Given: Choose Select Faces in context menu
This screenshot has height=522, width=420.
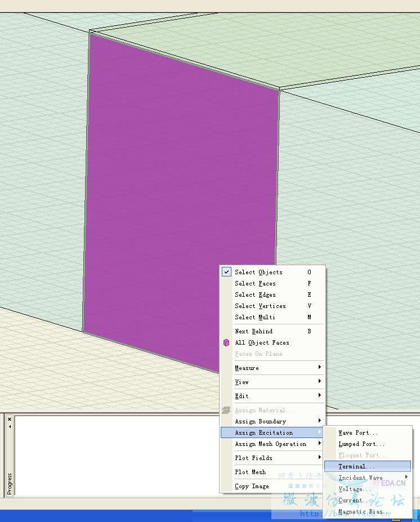Looking at the screenshot, I should 272,283.
